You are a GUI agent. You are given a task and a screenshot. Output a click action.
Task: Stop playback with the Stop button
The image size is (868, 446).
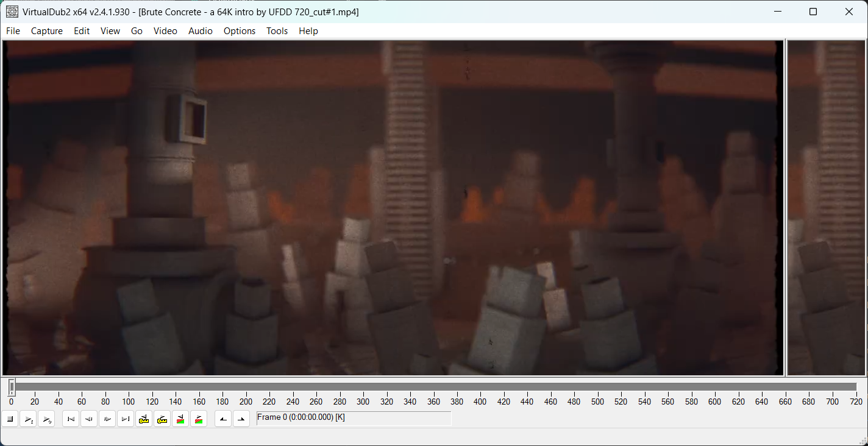click(x=10, y=419)
